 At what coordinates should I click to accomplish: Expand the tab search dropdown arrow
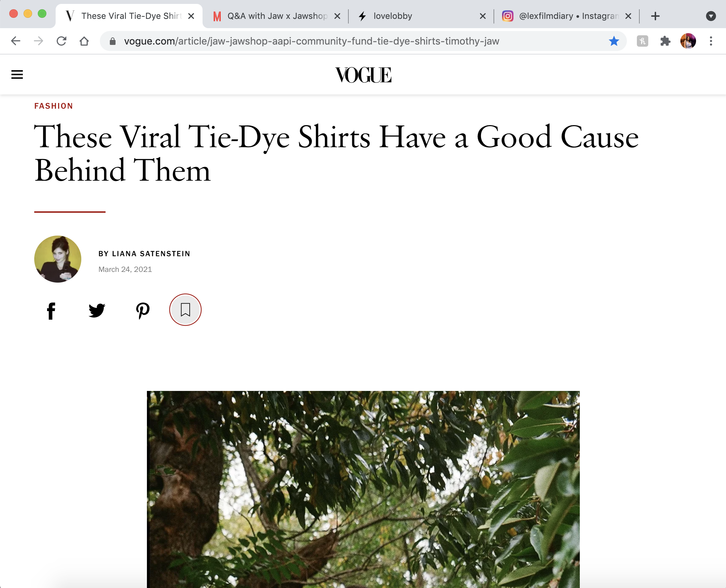(711, 16)
